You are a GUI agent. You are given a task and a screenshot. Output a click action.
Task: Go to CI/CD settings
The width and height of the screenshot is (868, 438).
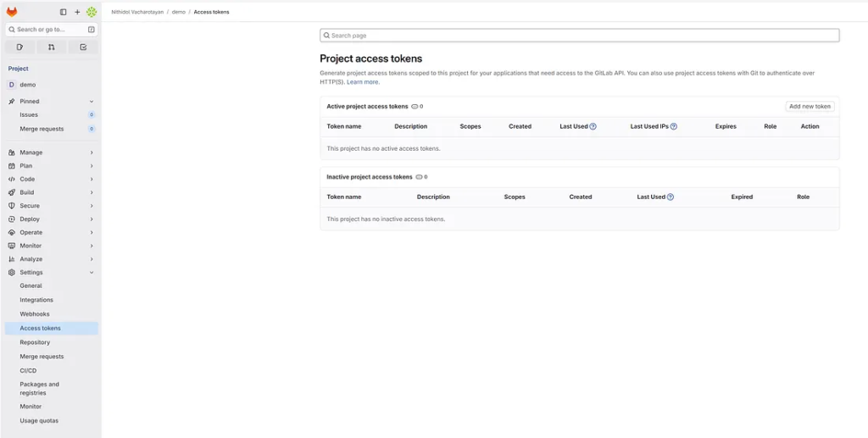click(28, 370)
